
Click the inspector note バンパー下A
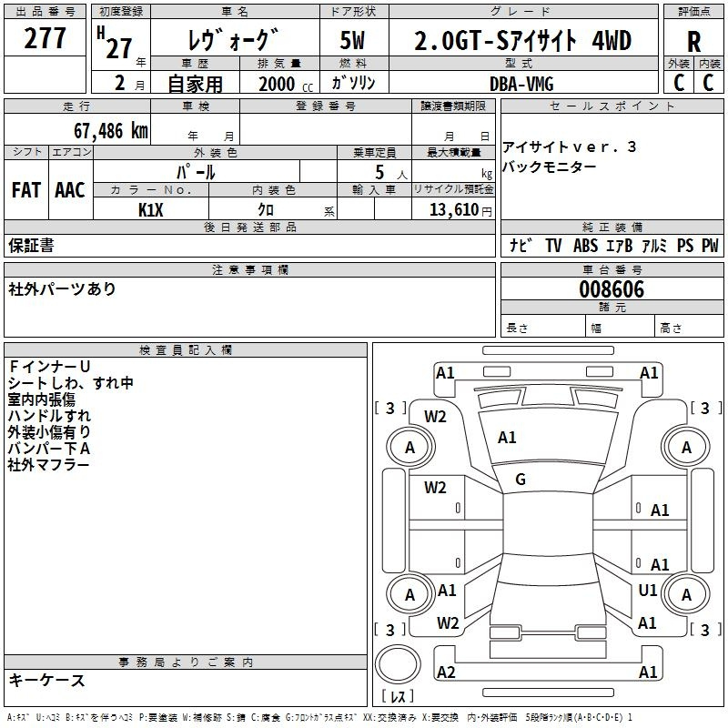tap(49, 449)
